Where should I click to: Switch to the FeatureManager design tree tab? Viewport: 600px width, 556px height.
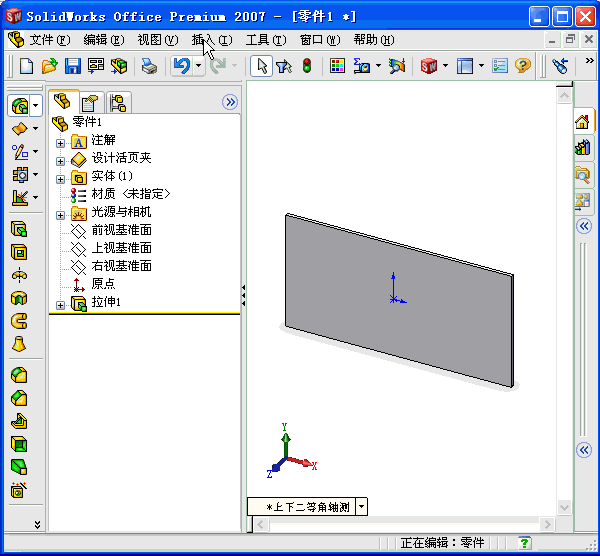[x=63, y=102]
